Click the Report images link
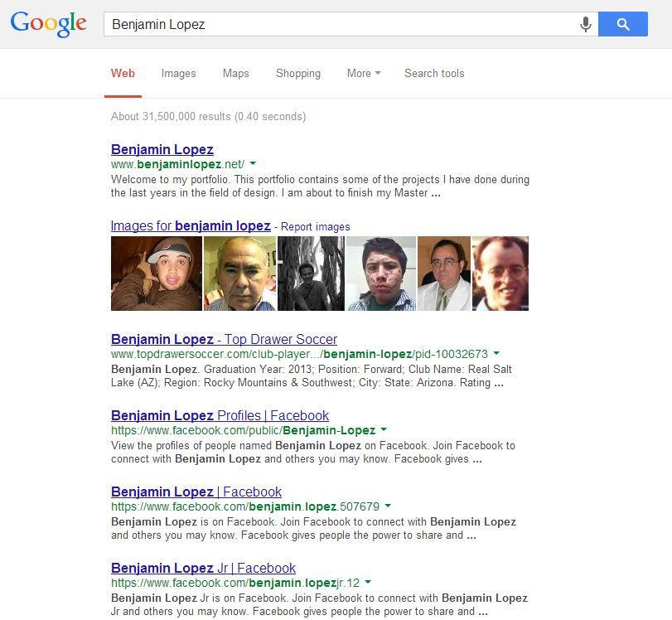The height and width of the screenshot is (620, 672). click(316, 227)
